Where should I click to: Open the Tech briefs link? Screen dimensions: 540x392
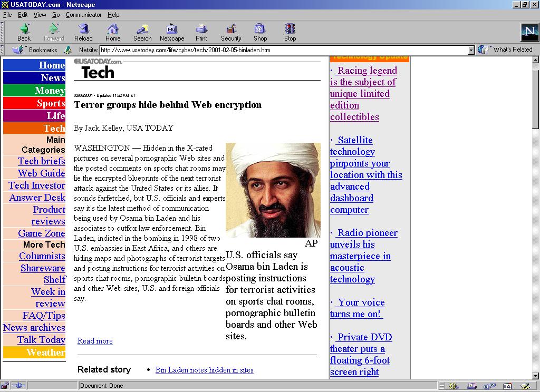[x=41, y=161]
